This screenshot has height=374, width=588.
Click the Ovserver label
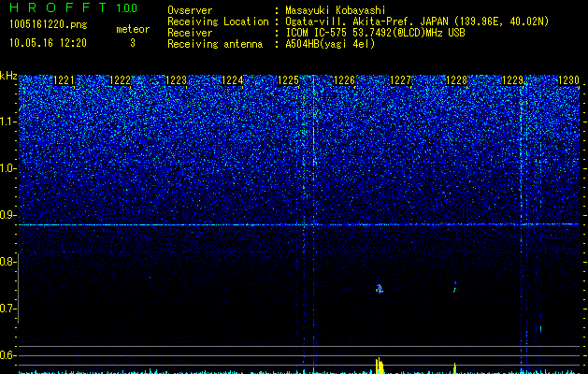[x=190, y=10]
